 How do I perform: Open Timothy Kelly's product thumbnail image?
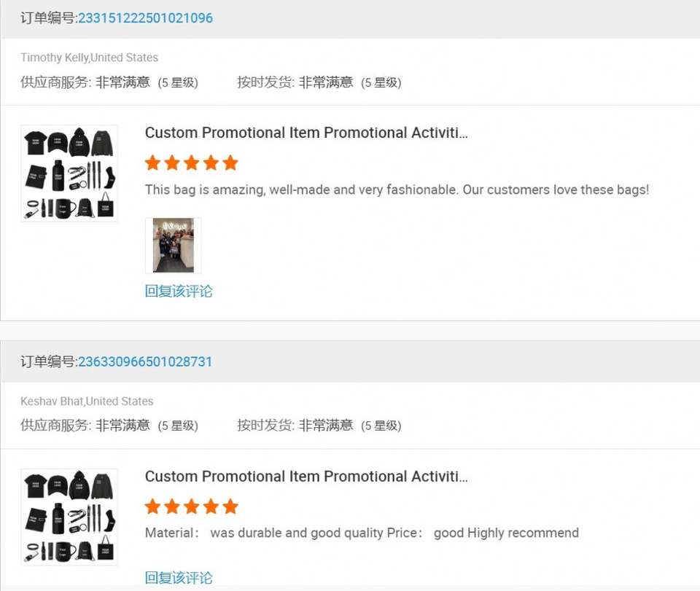(x=69, y=173)
